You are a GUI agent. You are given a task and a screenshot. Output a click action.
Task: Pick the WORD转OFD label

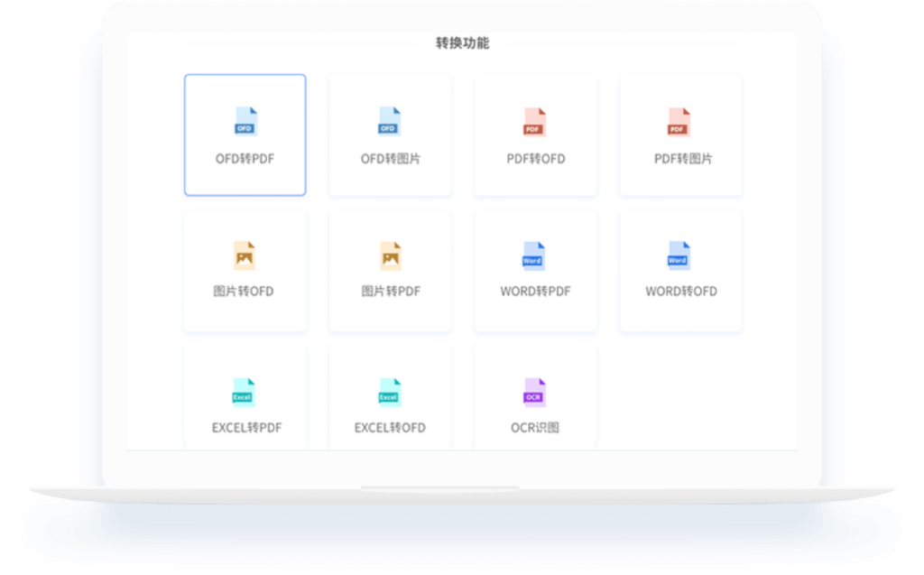coord(681,292)
